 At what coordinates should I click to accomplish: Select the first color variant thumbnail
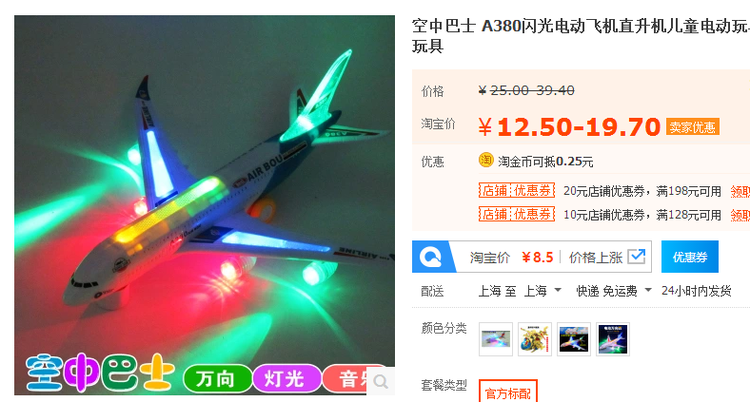(x=496, y=339)
